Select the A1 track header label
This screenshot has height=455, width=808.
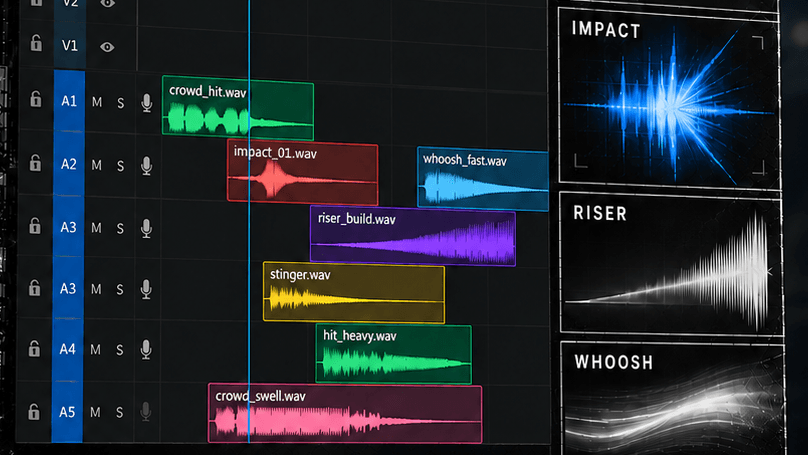pyautogui.click(x=69, y=100)
